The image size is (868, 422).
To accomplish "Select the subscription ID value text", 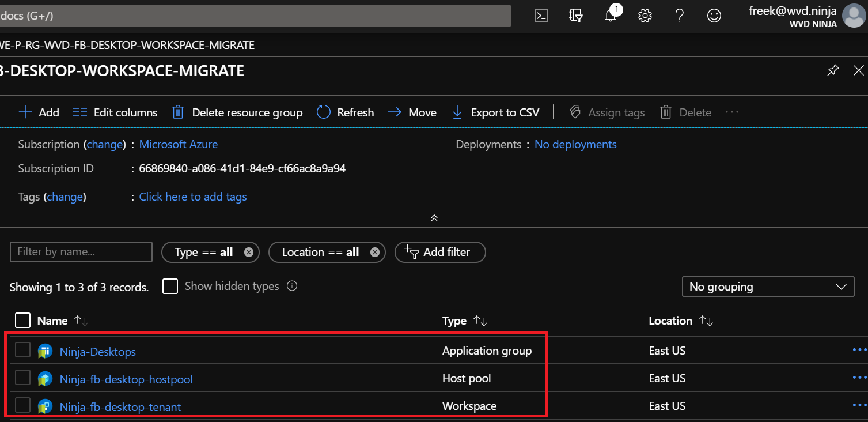I will tap(242, 169).
